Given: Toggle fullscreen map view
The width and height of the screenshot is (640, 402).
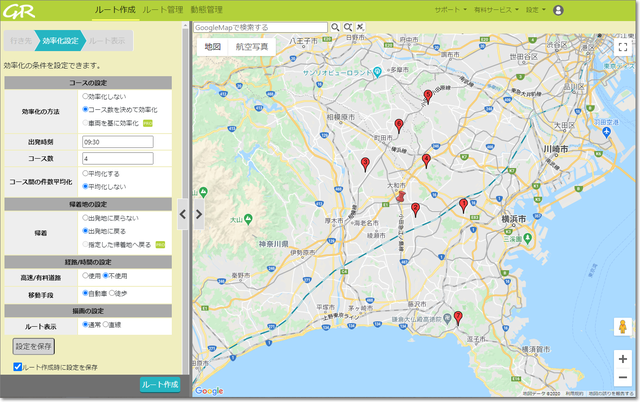Looking at the screenshot, I should pos(622,46).
